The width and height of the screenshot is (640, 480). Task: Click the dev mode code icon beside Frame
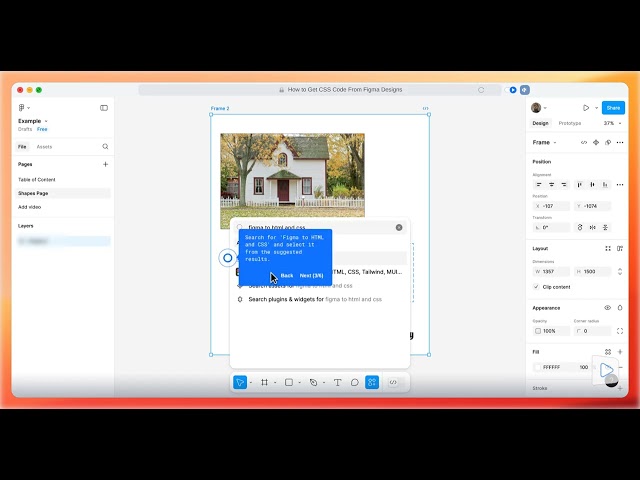coord(584,142)
